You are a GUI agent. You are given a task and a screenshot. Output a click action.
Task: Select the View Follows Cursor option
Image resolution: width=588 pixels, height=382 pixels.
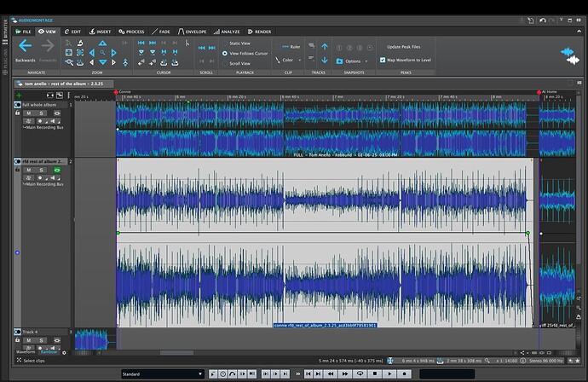pyautogui.click(x=245, y=53)
